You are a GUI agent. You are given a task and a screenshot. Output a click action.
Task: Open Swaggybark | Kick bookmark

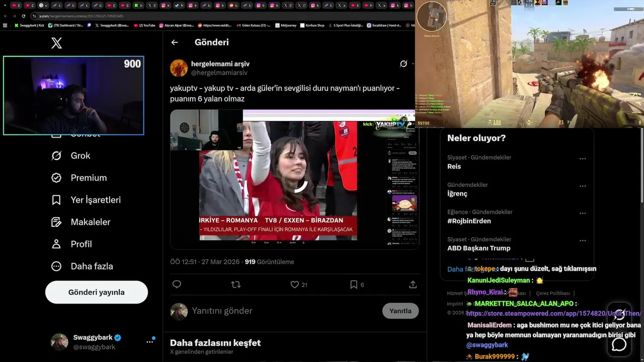click(30, 25)
